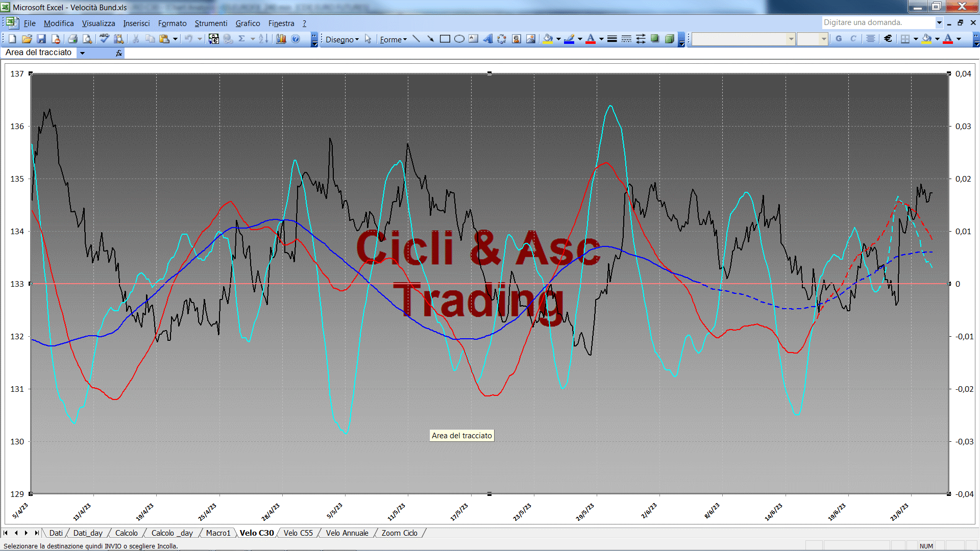Click the Euro conversion icon in standard toolbar

[x=214, y=39]
